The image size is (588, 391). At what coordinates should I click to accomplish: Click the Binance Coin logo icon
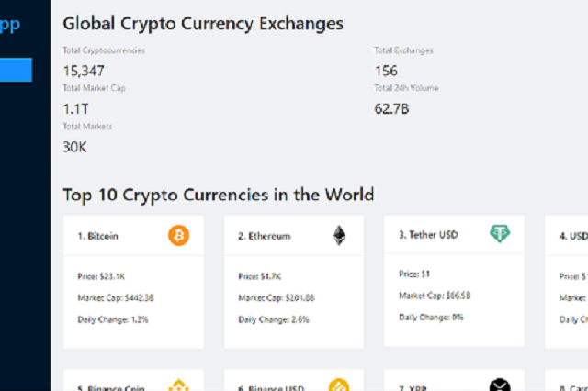[x=178, y=385]
